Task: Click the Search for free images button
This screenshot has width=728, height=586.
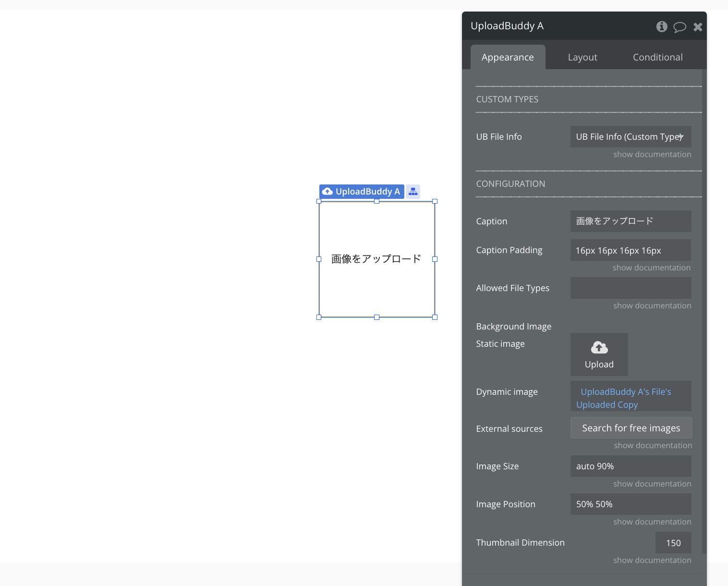Action: point(631,427)
